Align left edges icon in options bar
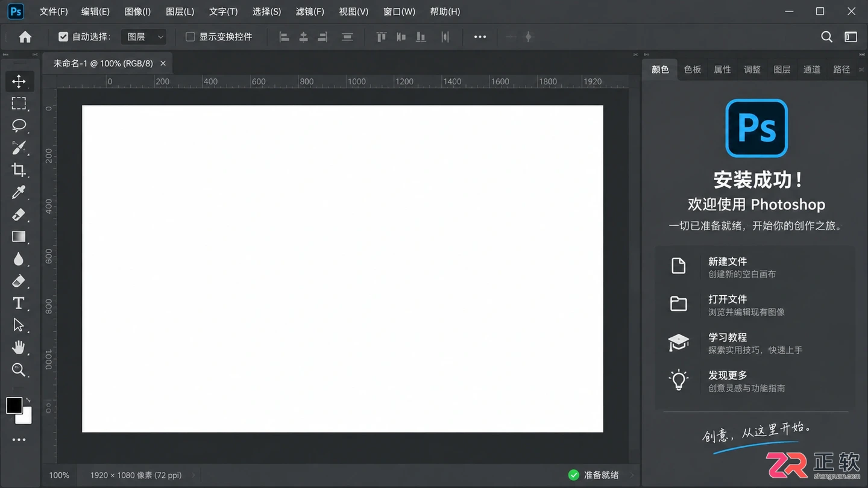Image resolution: width=868 pixels, height=488 pixels. (285, 37)
